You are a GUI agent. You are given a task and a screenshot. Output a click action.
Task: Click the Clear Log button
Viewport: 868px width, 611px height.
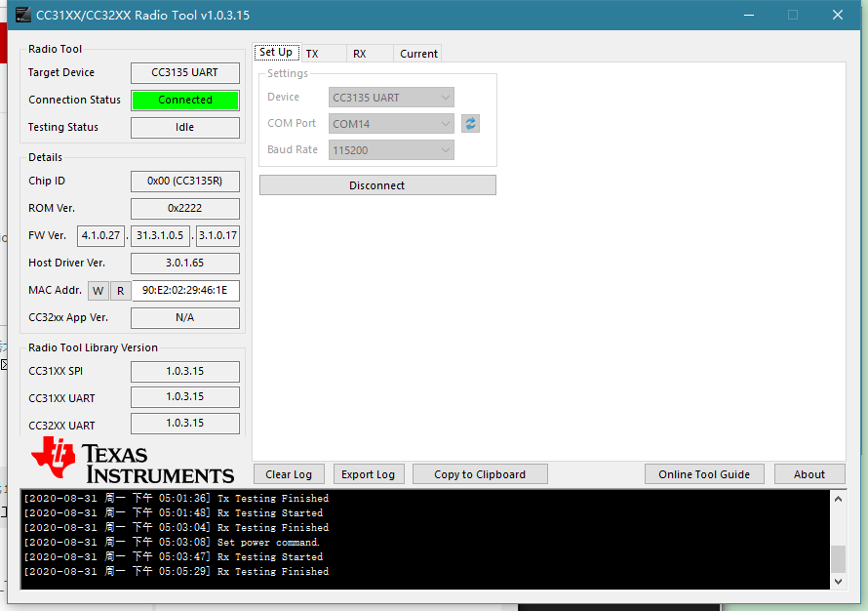click(x=289, y=474)
